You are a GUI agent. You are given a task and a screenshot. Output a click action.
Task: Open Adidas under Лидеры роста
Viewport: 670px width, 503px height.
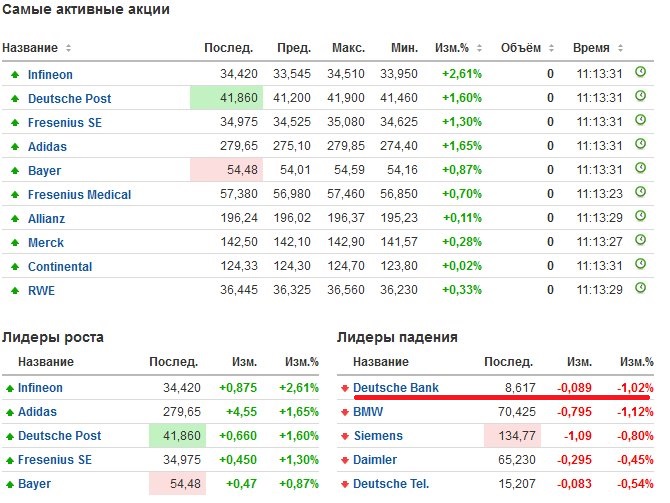point(37,412)
